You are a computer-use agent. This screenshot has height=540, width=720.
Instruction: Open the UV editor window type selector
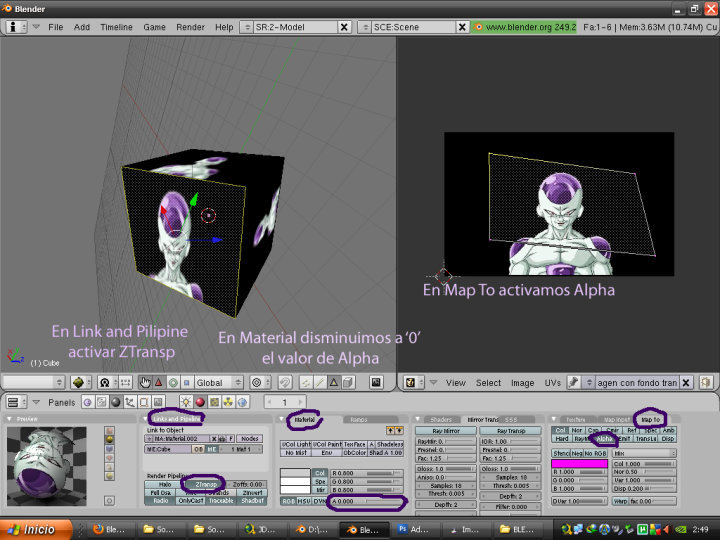tap(414, 382)
